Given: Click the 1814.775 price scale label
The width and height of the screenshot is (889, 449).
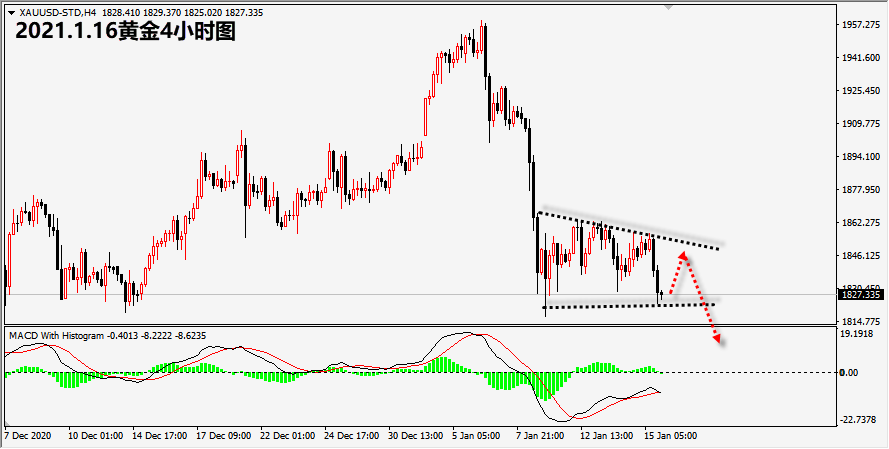Looking at the screenshot, I should point(863,321).
